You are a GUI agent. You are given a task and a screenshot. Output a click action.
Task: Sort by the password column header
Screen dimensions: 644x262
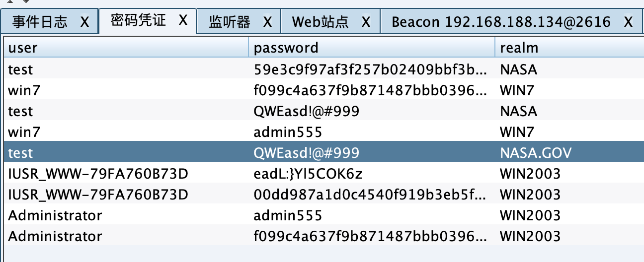[x=370, y=48]
